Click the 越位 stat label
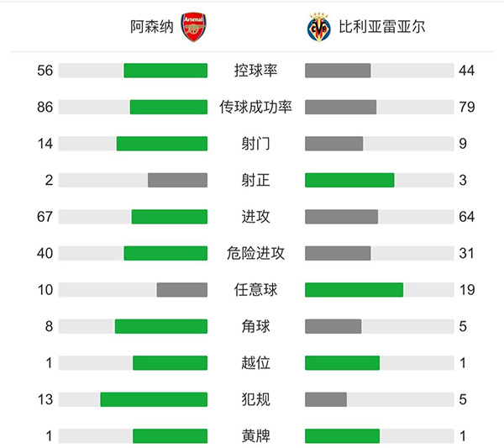 255,363
